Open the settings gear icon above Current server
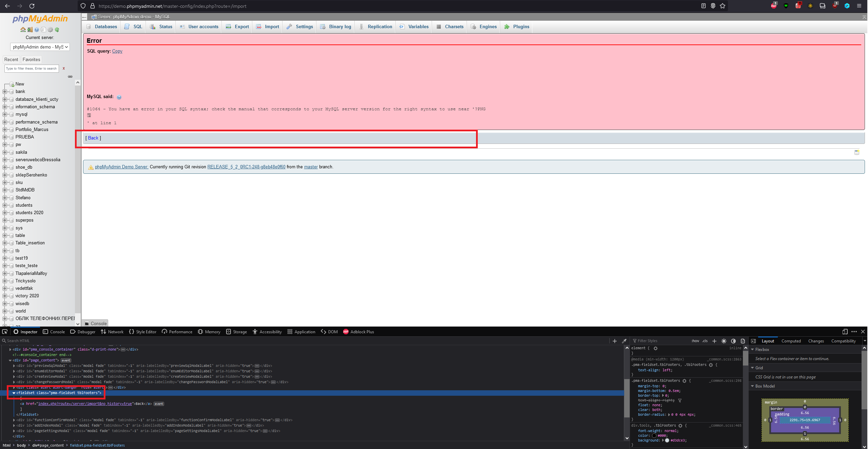 tap(50, 30)
